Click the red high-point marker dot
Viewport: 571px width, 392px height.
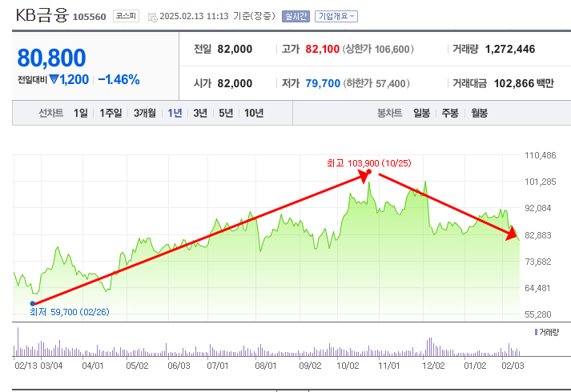point(369,172)
